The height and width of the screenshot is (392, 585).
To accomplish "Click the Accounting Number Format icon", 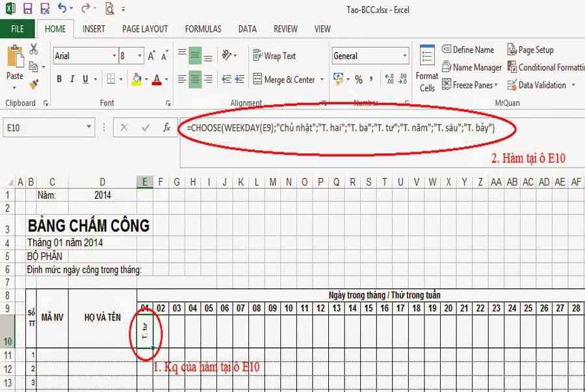I will pyautogui.click(x=339, y=79).
